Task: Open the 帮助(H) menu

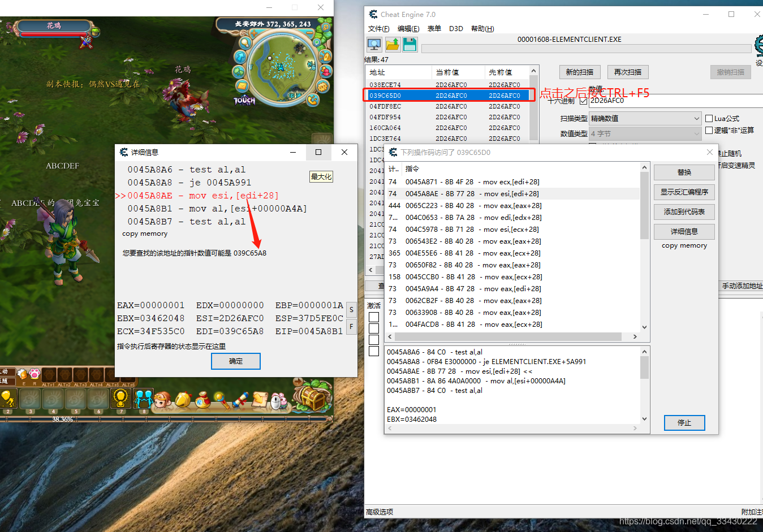Action: click(482, 29)
